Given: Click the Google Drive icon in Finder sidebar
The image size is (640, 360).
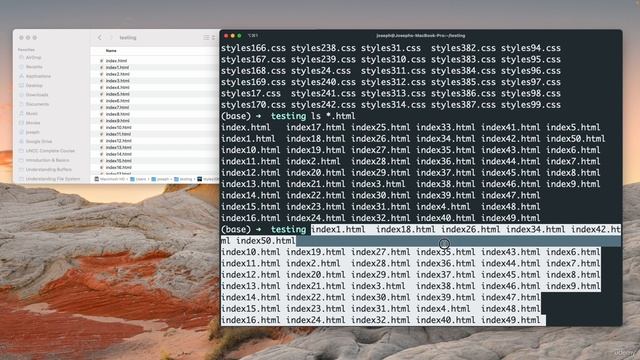Looking at the screenshot, I should pos(21,142).
